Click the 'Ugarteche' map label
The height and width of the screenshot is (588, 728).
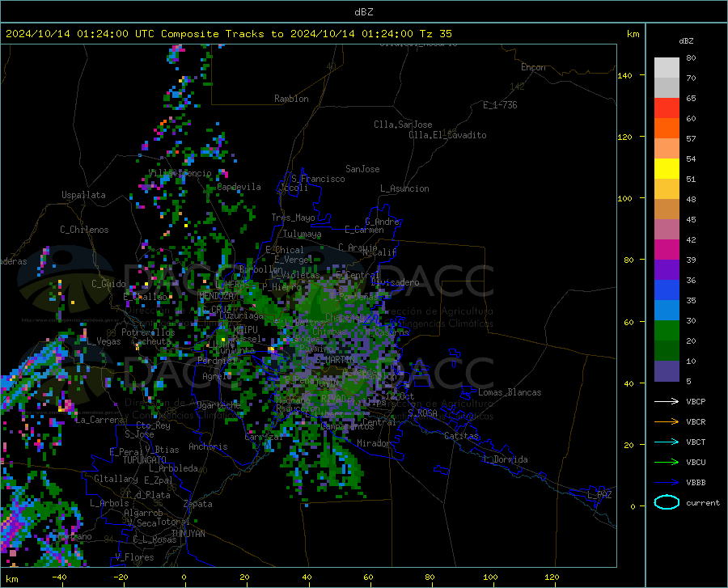point(218,405)
